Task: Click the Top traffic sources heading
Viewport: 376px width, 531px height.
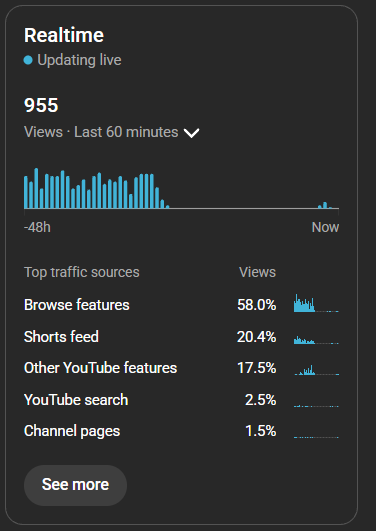Action: pyautogui.click(x=82, y=272)
